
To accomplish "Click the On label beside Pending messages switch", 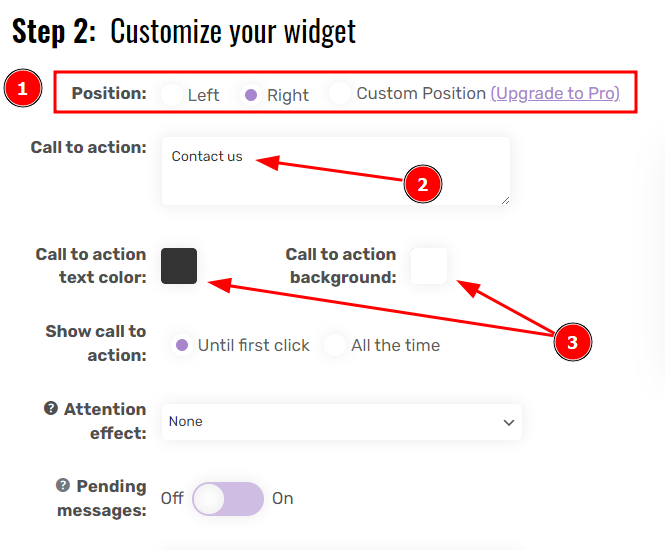I will 282,499.
